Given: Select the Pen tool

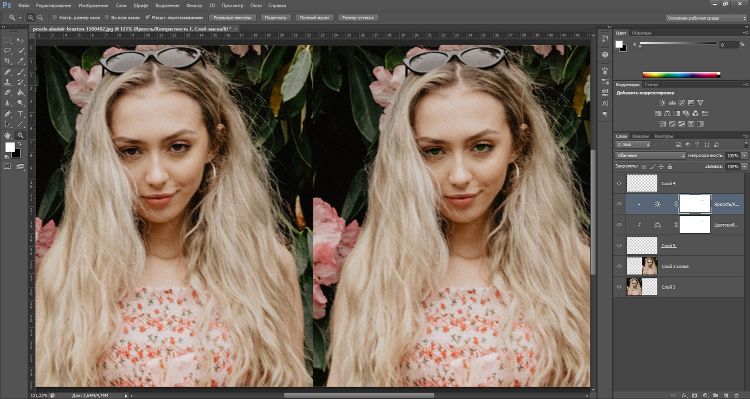Looking at the screenshot, I should (8, 113).
